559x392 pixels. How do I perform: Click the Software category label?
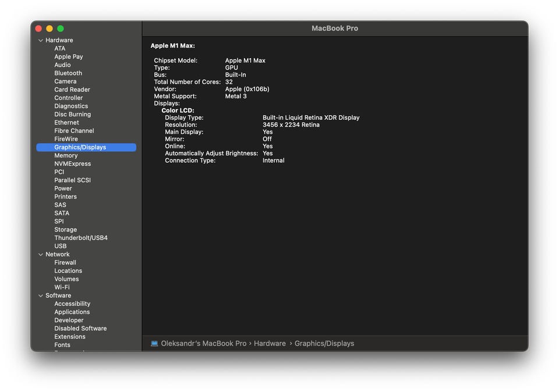[x=58, y=295]
